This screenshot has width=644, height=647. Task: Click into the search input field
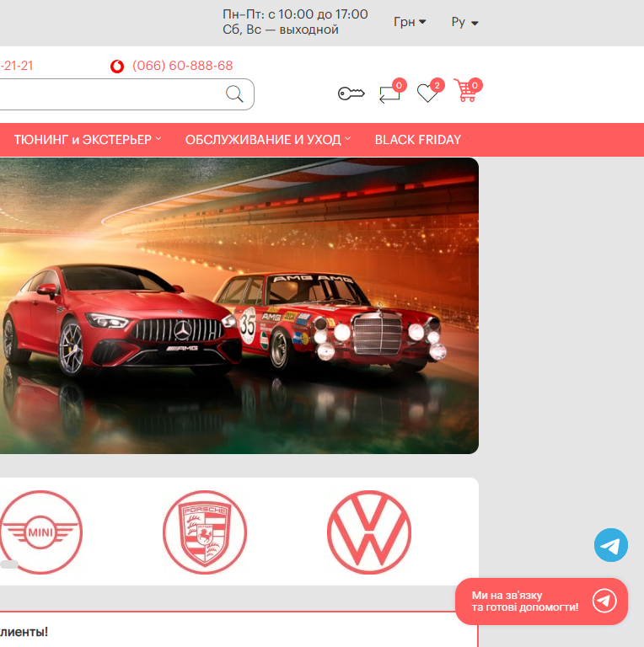[110, 94]
